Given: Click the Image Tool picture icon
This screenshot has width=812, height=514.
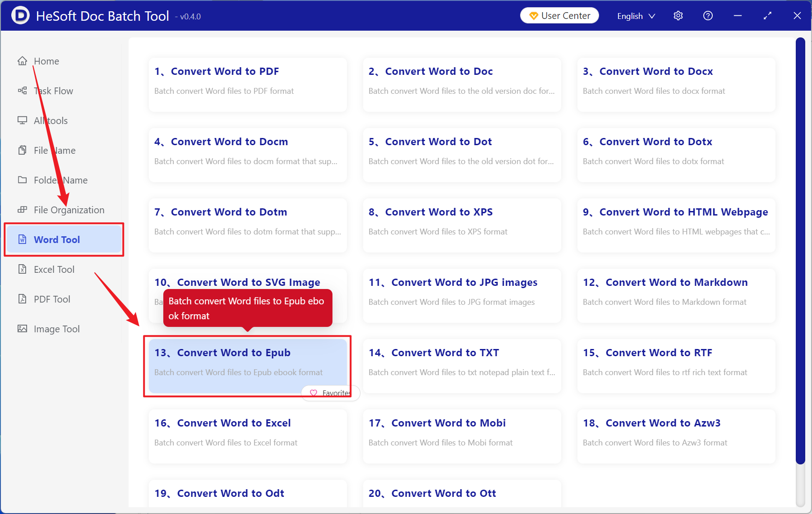Looking at the screenshot, I should 22,329.
